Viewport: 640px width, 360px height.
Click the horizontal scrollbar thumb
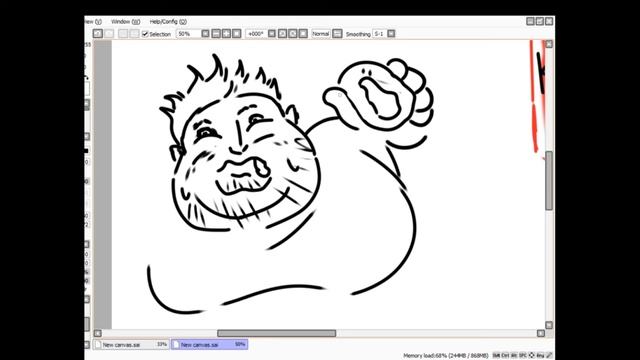pos(276,333)
